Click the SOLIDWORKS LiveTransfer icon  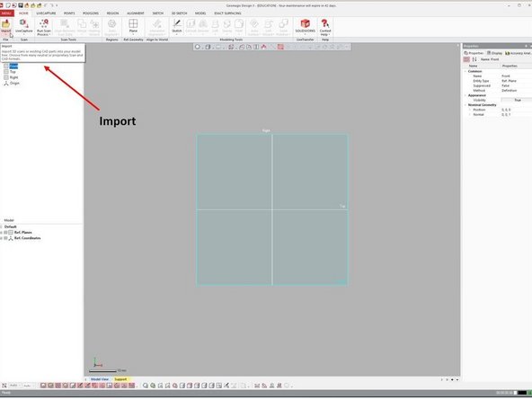(x=305, y=26)
